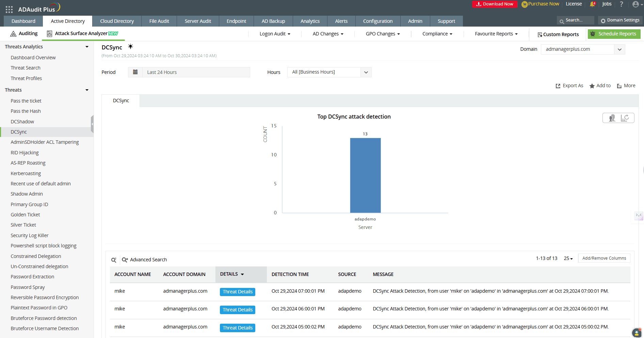Open the Logon Audit menu
Screen dimensions: 644x338
pyautogui.click(x=275, y=34)
